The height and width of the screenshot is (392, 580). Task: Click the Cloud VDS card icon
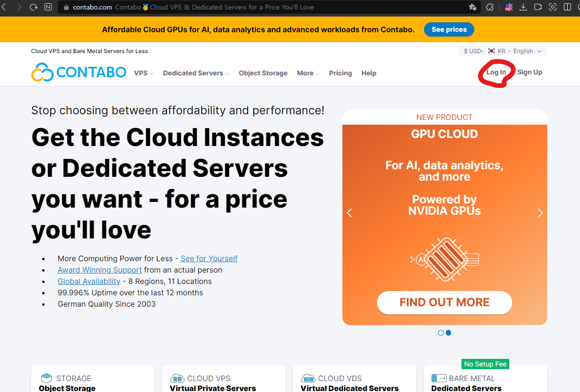click(308, 378)
